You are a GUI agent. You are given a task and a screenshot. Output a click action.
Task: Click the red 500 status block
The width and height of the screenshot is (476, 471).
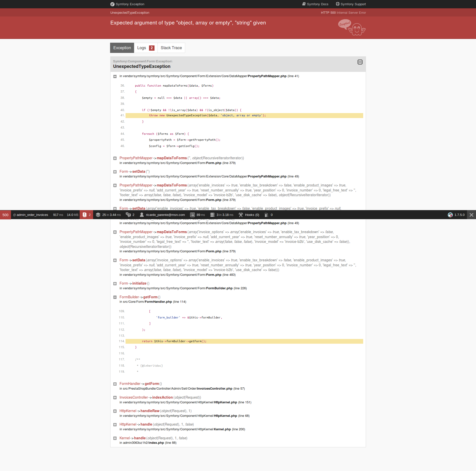[5, 215]
